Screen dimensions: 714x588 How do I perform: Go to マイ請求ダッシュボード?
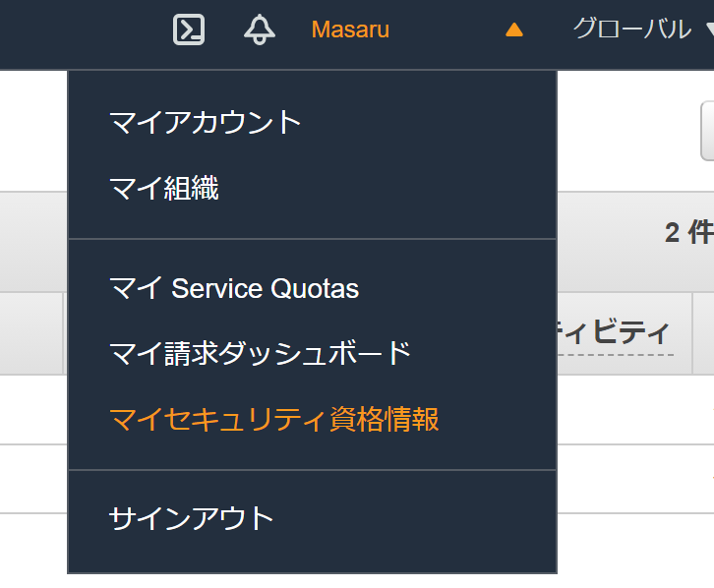pyautogui.click(x=261, y=352)
